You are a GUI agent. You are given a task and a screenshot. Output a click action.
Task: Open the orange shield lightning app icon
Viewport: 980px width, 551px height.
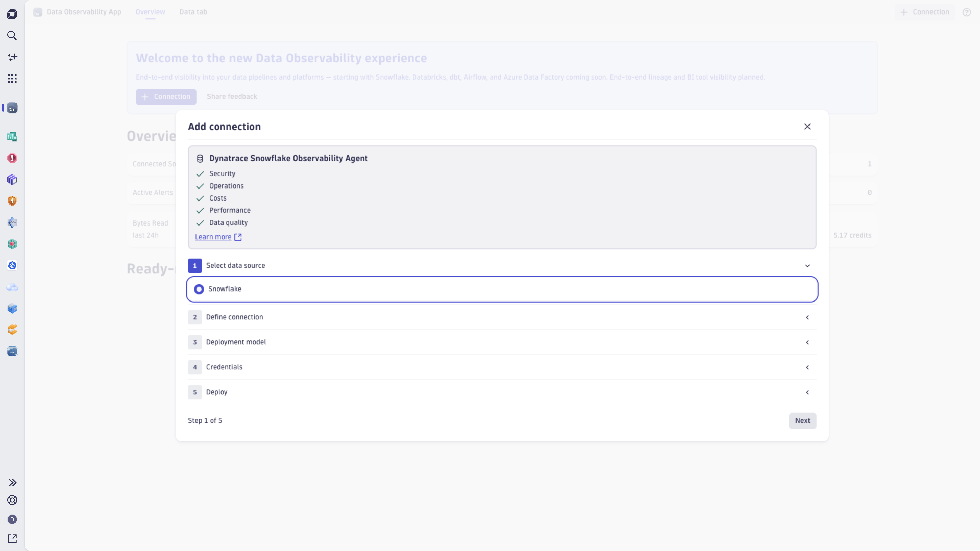click(x=12, y=201)
